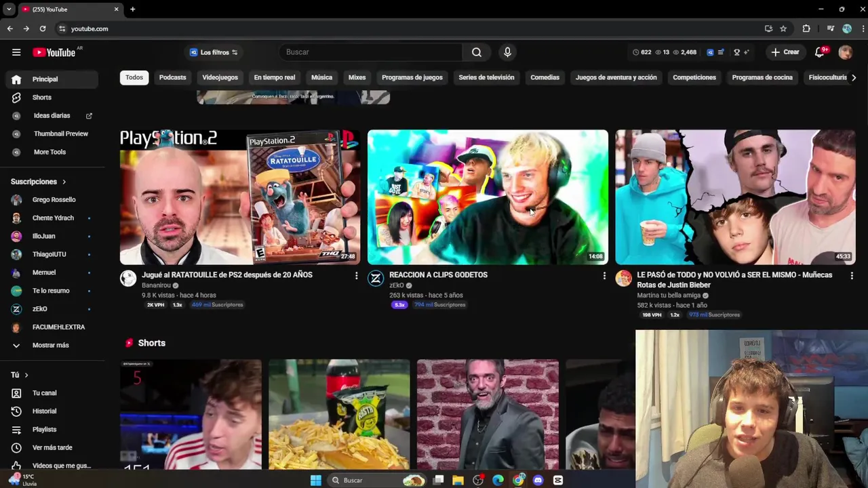Open the Short with fries and Coca-Cola

tap(339, 414)
